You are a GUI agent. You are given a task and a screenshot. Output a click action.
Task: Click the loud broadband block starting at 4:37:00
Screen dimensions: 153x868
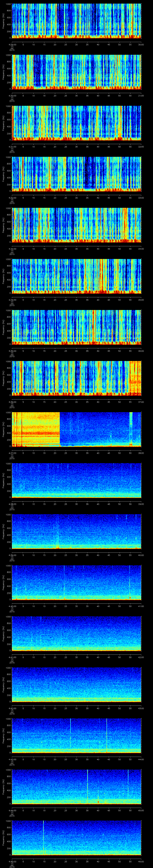(36, 429)
